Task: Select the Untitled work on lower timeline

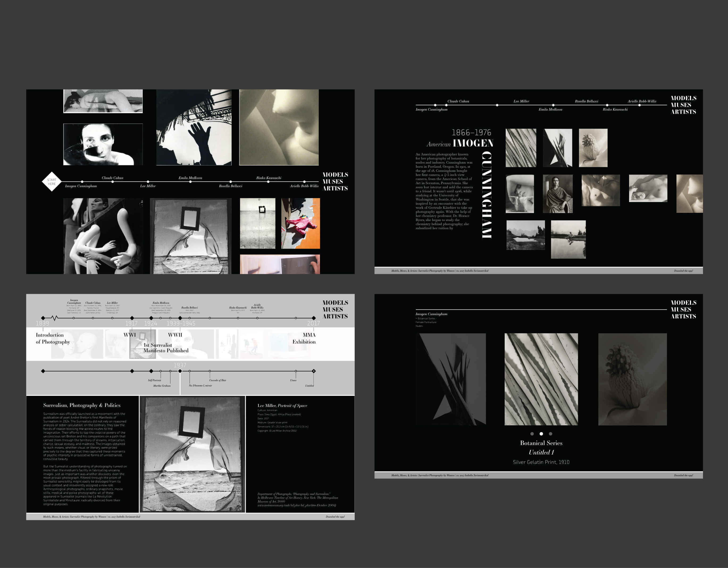Action: pyautogui.click(x=309, y=386)
